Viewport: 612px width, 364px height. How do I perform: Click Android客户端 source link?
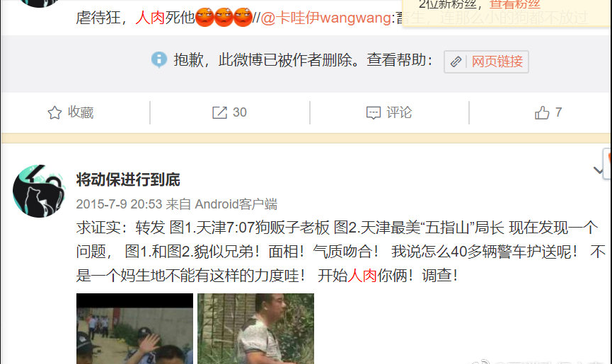click(236, 204)
